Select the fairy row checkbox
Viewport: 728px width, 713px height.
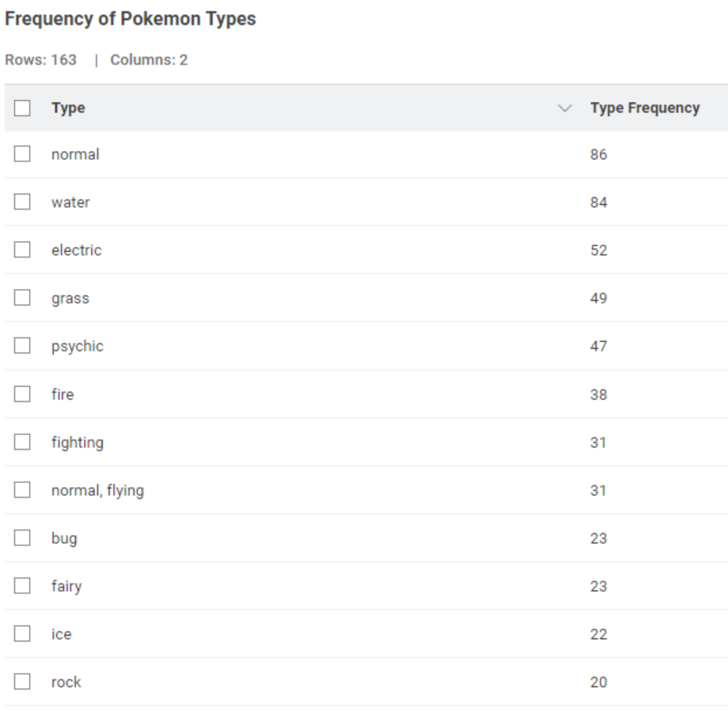point(22,586)
